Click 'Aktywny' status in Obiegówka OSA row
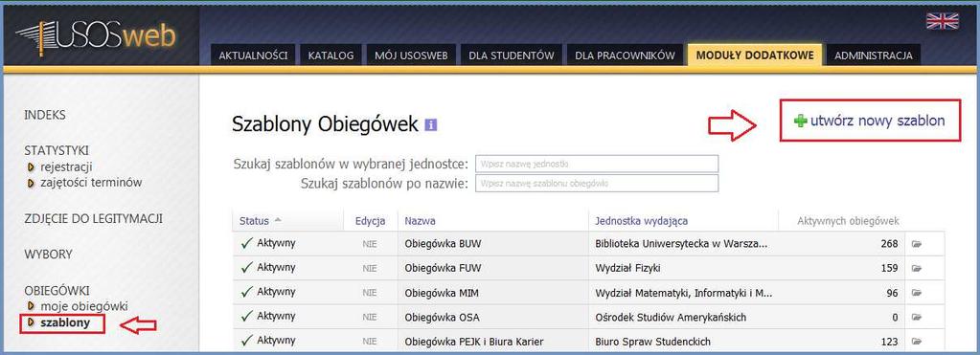Screen dimensions: 980x355 pos(276,317)
